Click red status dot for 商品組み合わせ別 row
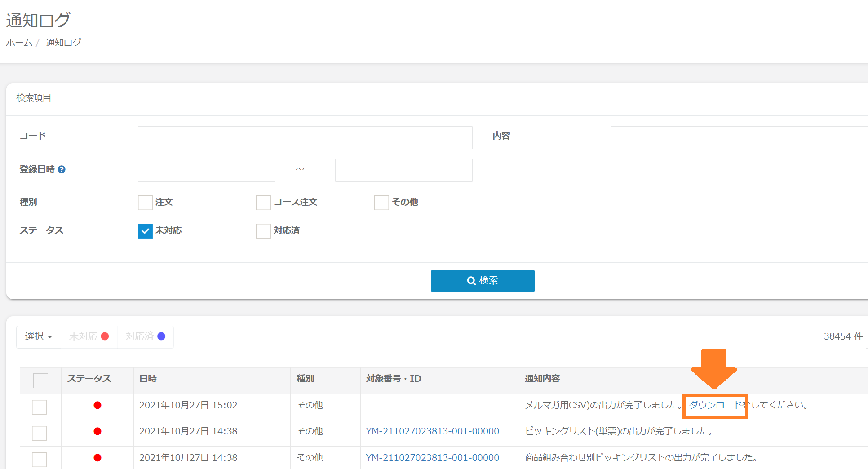 (97, 458)
